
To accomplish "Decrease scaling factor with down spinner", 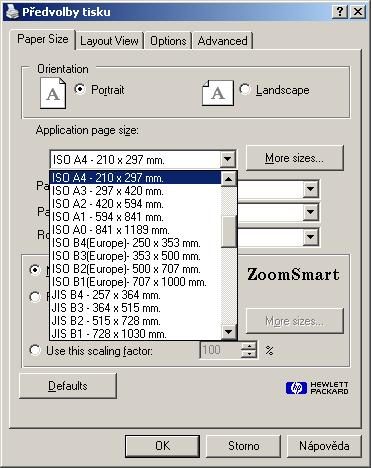I will pyautogui.click(x=249, y=354).
